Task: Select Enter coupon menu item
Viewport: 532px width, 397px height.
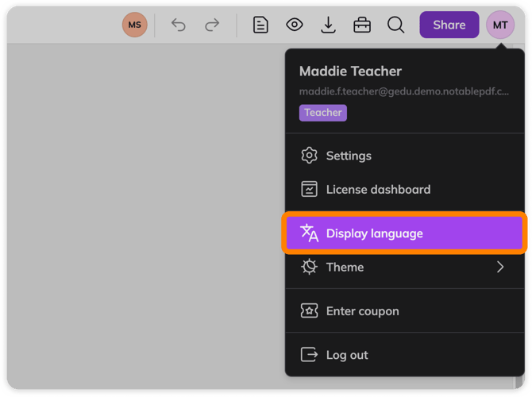Action: pos(405,310)
